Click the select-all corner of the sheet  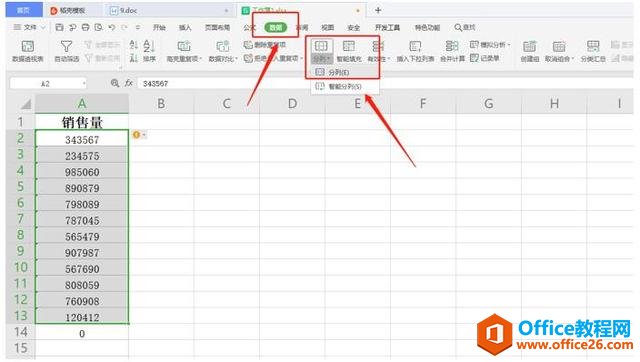[21, 104]
